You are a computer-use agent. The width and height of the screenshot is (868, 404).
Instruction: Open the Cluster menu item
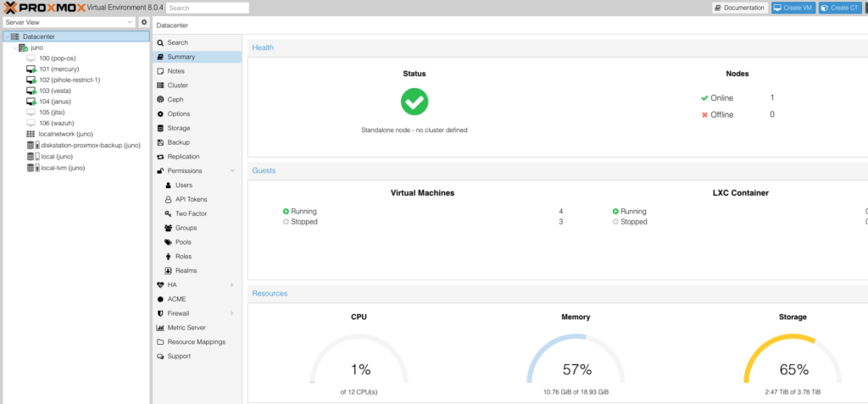click(197, 86)
